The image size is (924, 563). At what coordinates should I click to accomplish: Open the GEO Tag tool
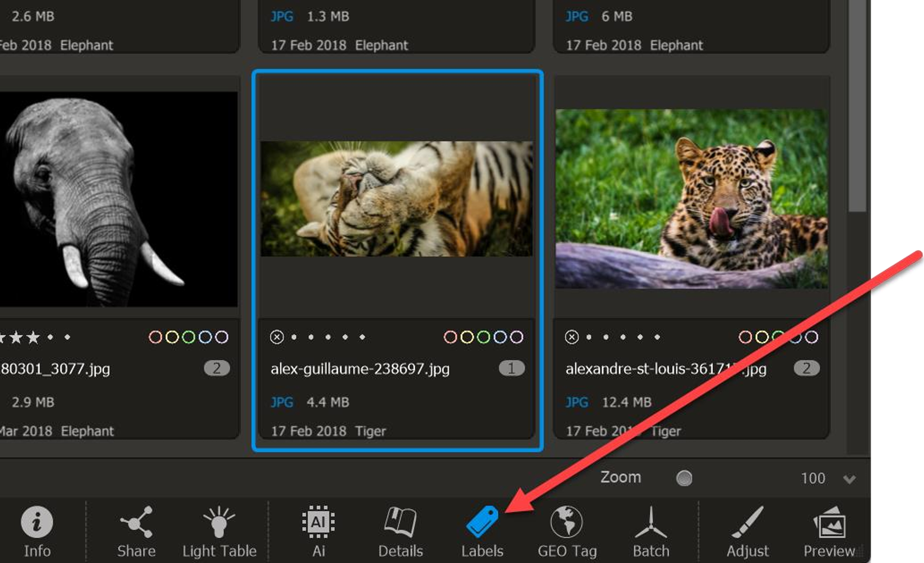567,531
